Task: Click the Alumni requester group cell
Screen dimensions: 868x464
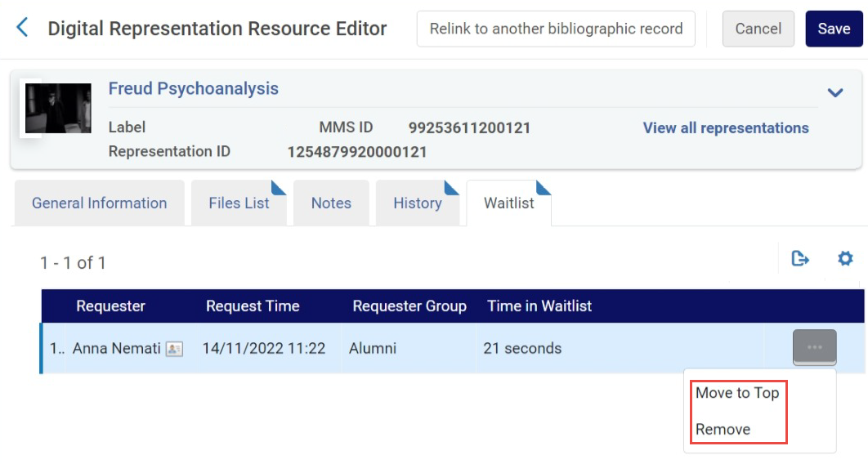Action: (x=373, y=349)
